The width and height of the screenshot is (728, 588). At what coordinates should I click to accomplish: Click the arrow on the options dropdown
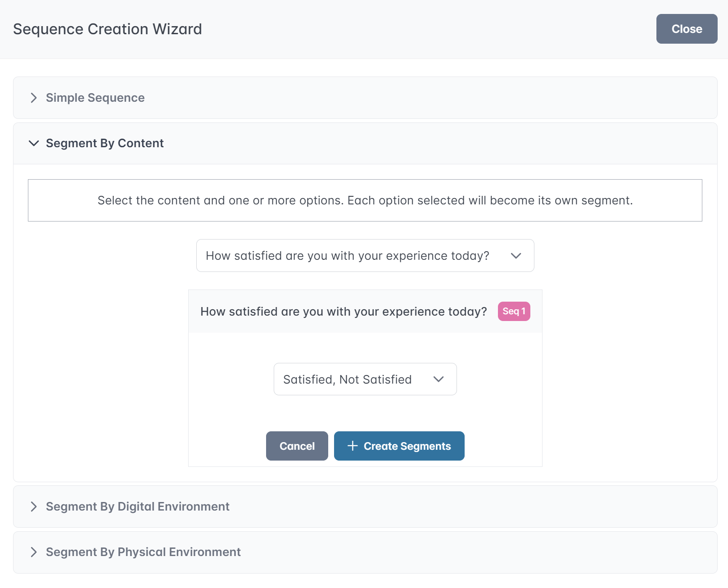pos(439,380)
